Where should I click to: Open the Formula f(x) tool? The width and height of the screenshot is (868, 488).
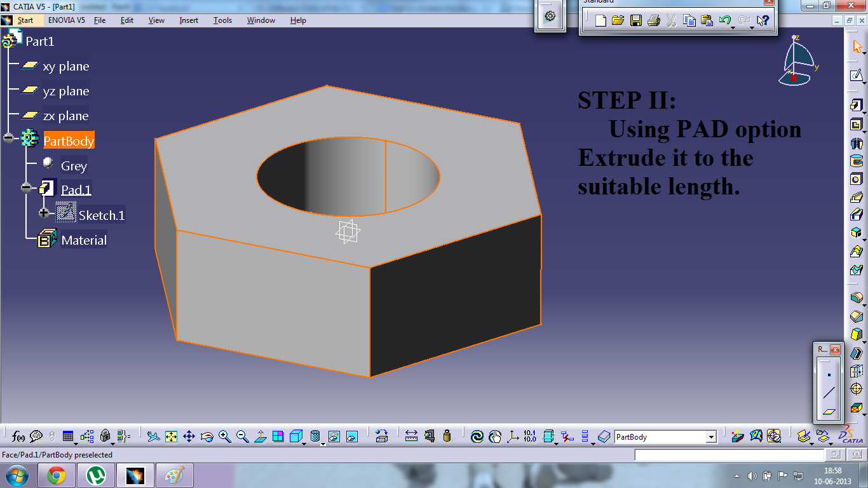coord(18,437)
